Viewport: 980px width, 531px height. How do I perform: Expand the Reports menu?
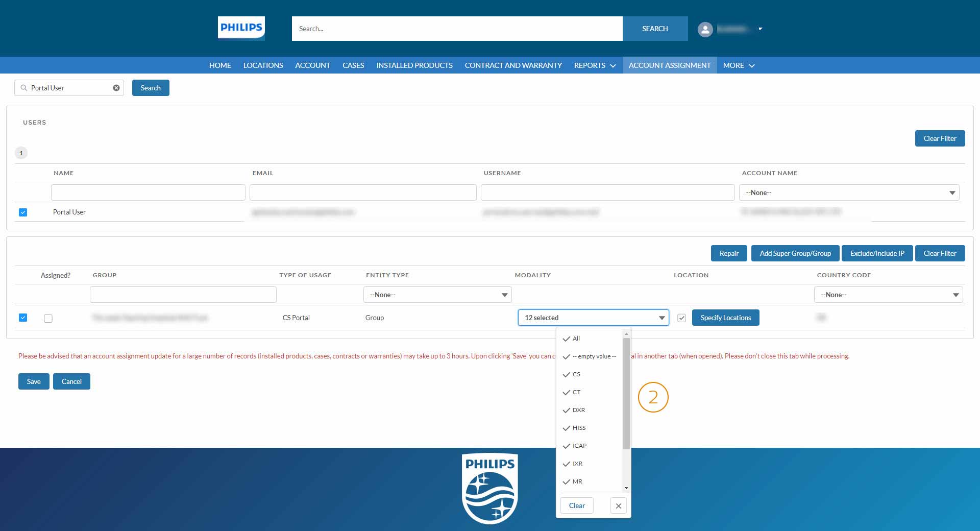click(595, 65)
